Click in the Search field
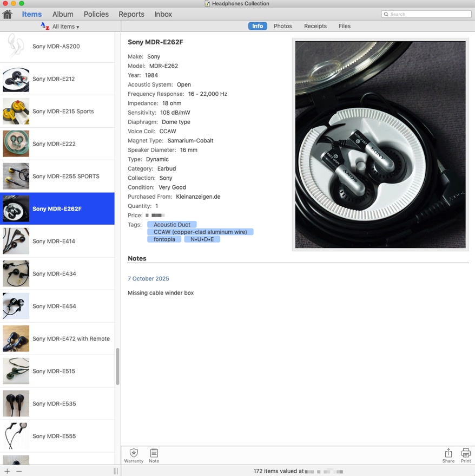Viewport: 475px width, 476px height. point(426,14)
